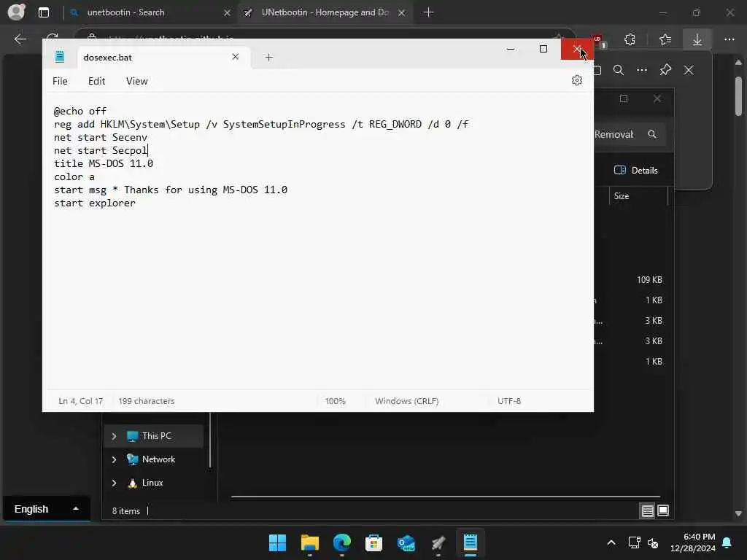
Task: Switch File Explorer to details view
Action: [x=648, y=511]
